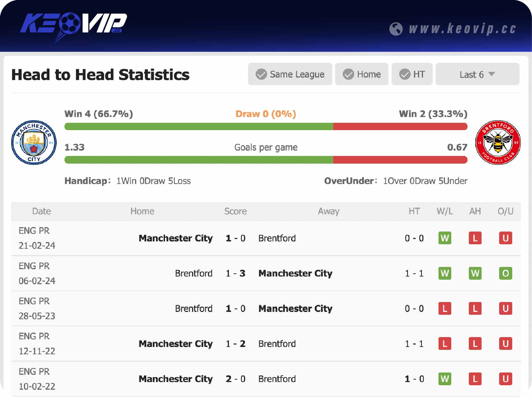
Task: Click the red U under badge on the 10-02-22 row
Action: (x=505, y=379)
